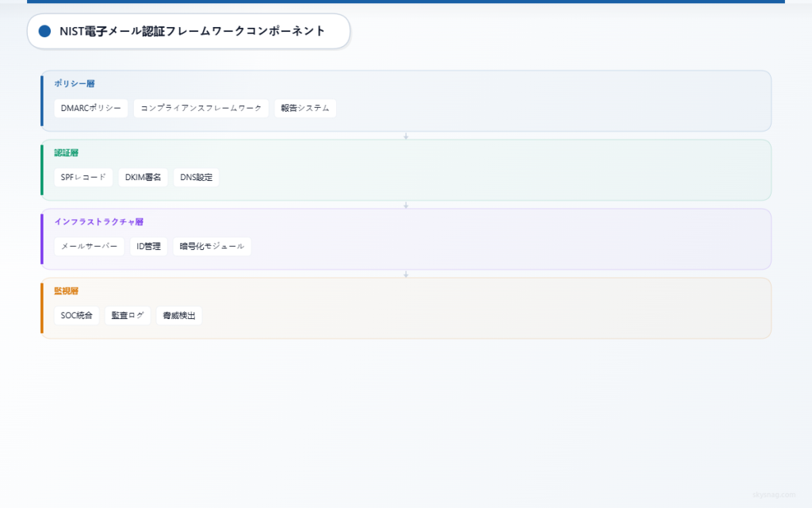Choose the 報告システム chip

click(x=305, y=109)
